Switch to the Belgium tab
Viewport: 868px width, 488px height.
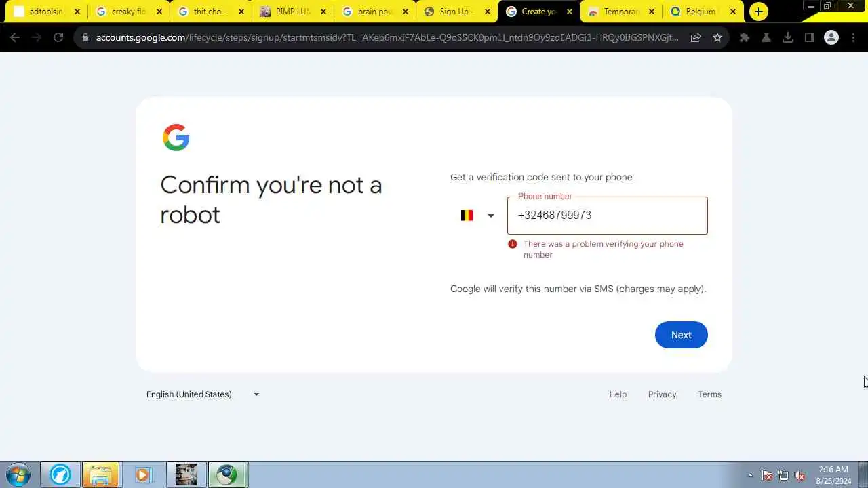point(703,12)
